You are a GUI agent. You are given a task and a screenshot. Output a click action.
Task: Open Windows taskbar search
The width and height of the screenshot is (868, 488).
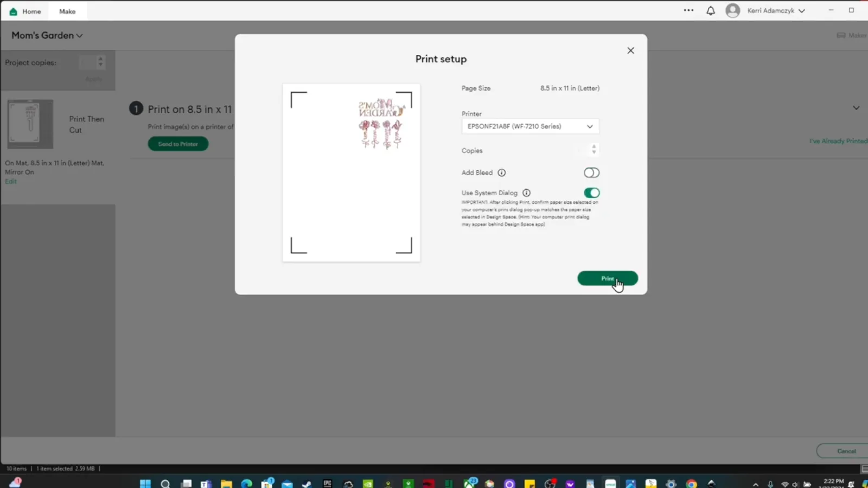point(165,484)
